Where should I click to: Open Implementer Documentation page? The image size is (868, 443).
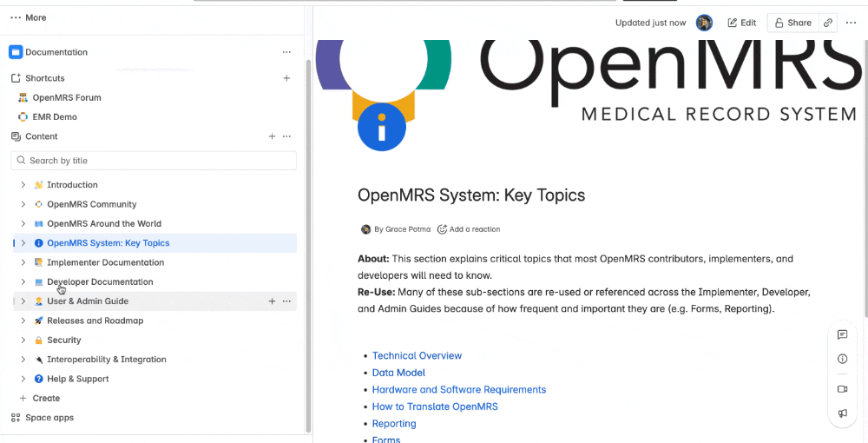click(x=106, y=262)
